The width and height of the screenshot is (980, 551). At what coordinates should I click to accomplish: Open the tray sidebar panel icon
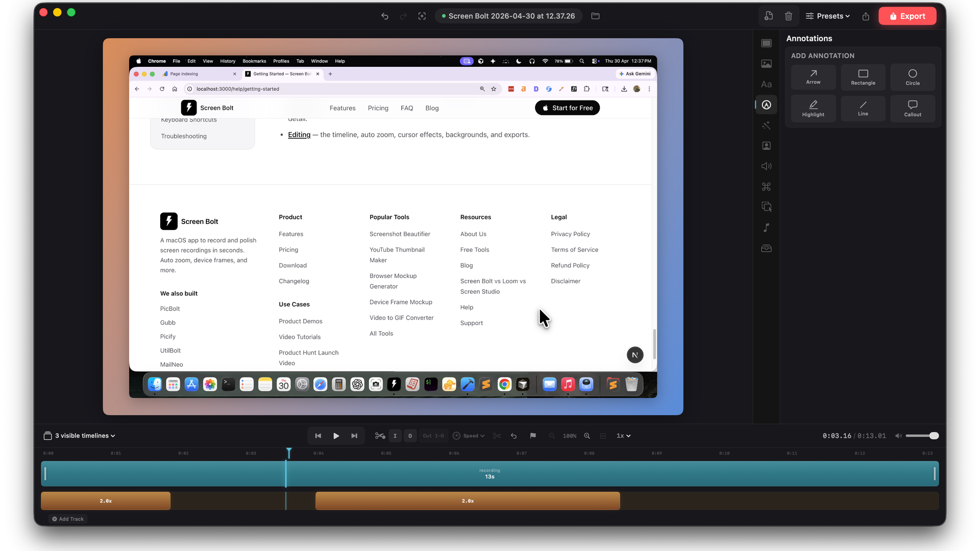(766, 248)
